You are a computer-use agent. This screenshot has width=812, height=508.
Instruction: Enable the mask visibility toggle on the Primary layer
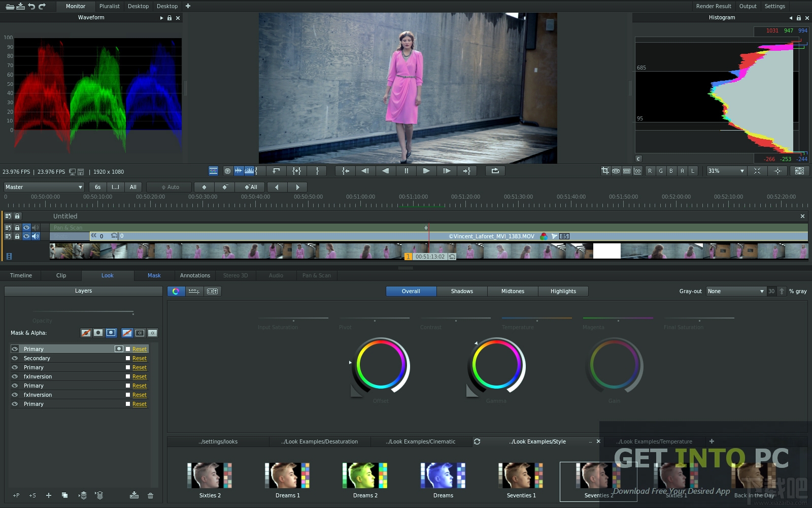coord(119,349)
